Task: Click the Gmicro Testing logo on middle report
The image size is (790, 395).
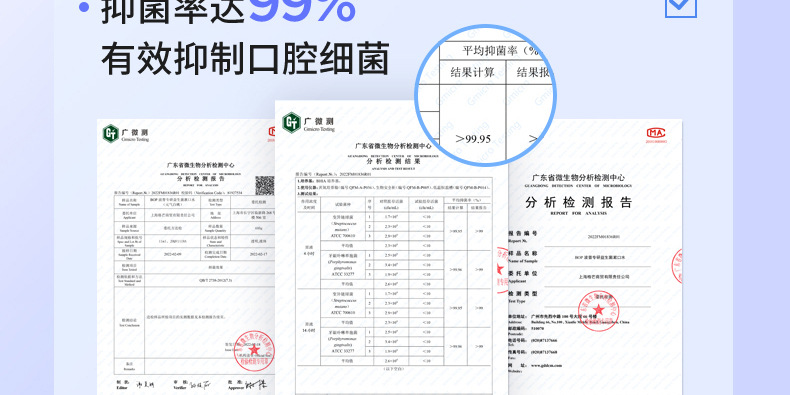Action: [309, 123]
